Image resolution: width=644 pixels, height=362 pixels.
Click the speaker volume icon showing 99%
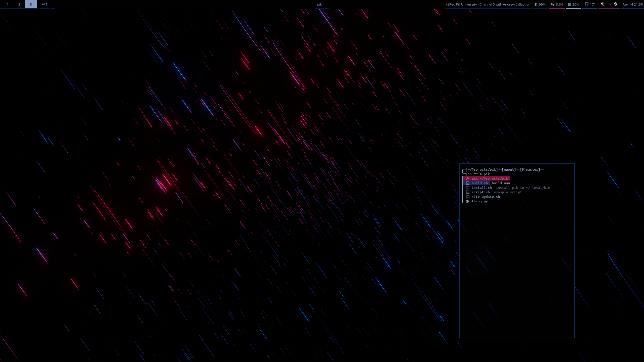[x=536, y=5]
